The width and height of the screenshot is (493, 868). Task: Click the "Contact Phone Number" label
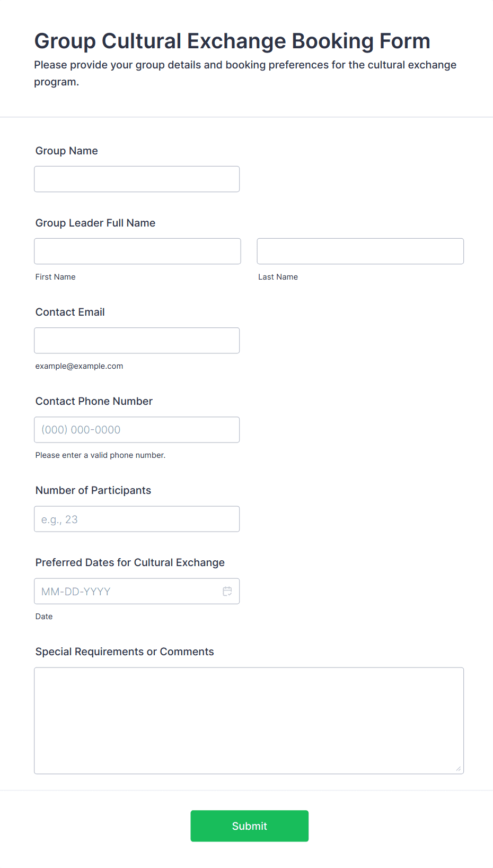coord(94,401)
